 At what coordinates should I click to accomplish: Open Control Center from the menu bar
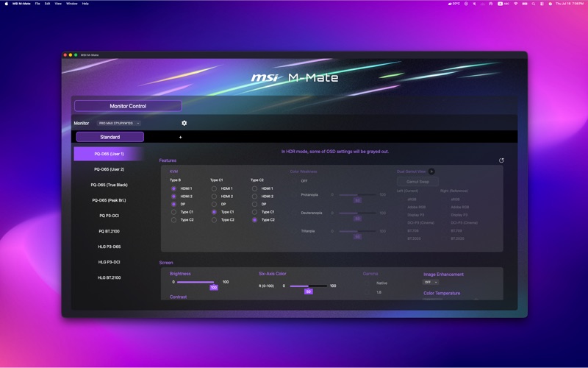click(542, 4)
